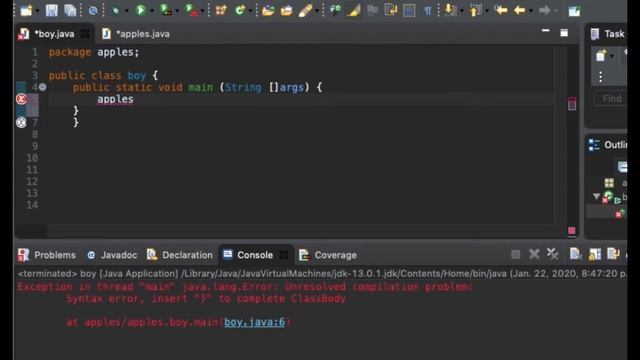The image size is (640, 360).
Task: Toggle Scroll Lock in console
Action: click(x=595, y=254)
